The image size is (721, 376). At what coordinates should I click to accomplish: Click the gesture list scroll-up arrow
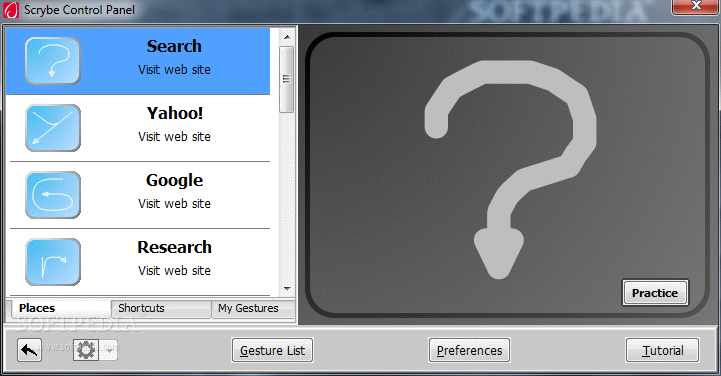point(287,37)
